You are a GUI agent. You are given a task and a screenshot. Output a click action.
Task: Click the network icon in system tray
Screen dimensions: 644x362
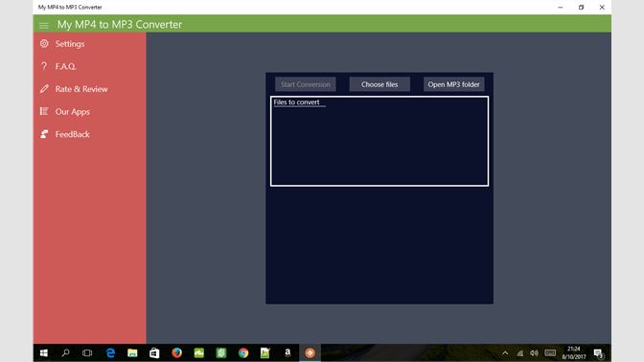click(x=520, y=353)
